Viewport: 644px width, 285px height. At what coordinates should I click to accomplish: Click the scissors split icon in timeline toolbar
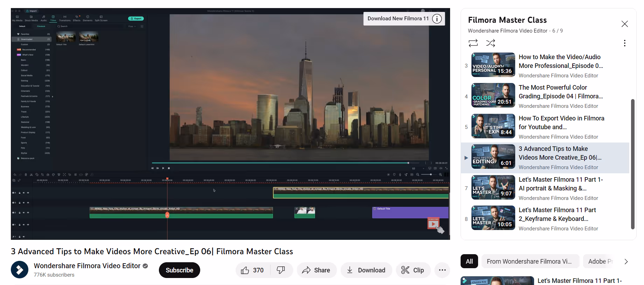click(x=31, y=174)
